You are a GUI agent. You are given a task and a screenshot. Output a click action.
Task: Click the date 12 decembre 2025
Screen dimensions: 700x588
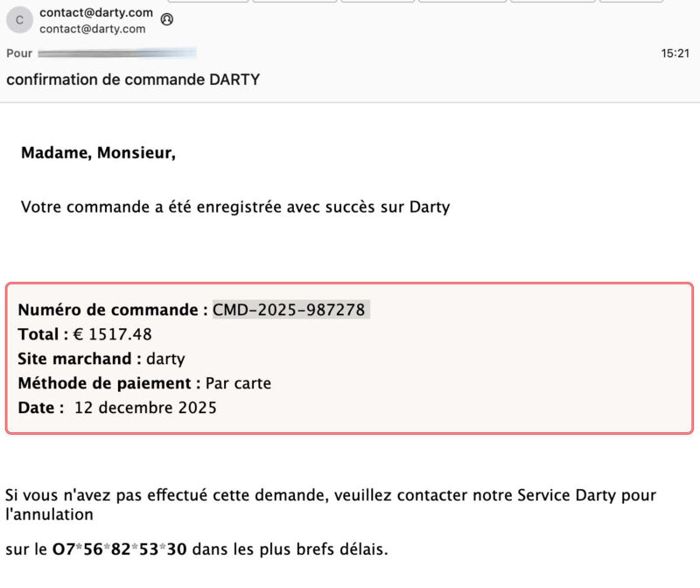(x=145, y=408)
